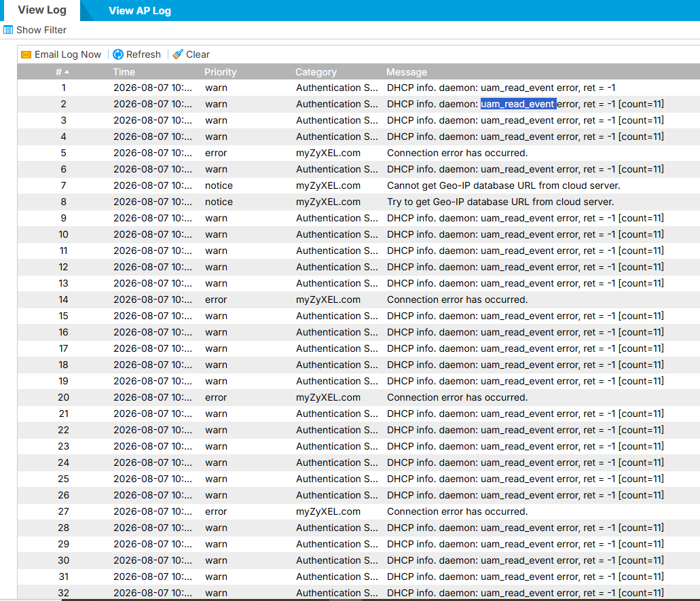The width and height of the screenshot is (700, 601).
Task: Select Authentication S... category in row 6
Action: click(337, 169)
